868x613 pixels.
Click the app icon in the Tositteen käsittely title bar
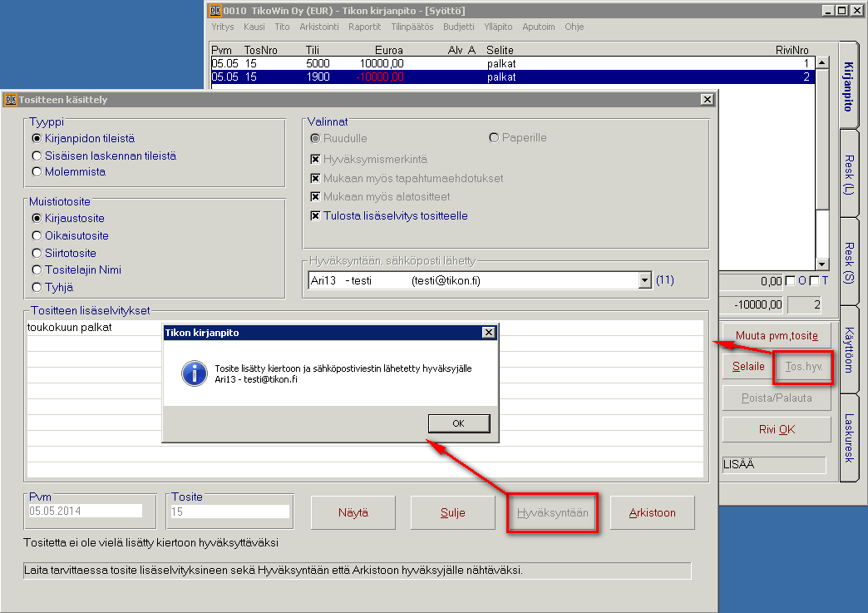[x=11, y=100]
